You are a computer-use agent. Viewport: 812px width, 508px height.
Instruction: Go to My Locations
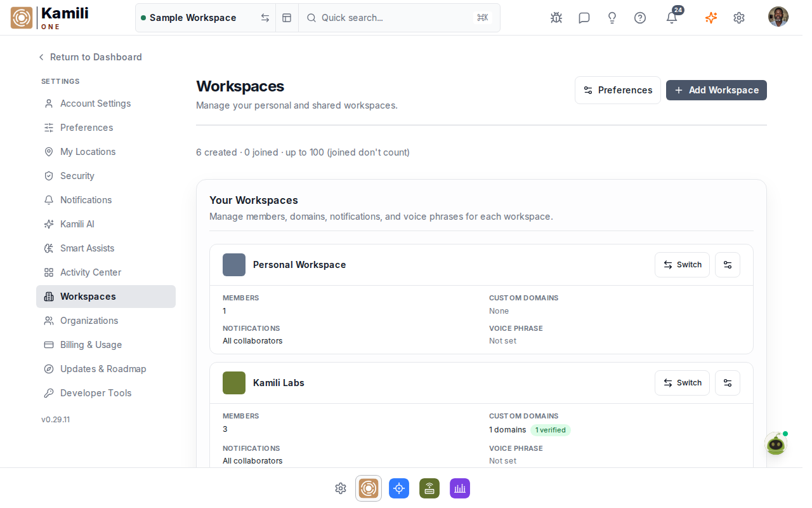(106, 152)
